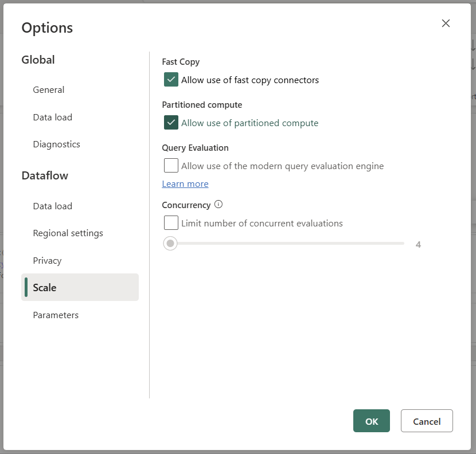Viewport: 476px width, 454px height.
Task: Click the concurrency value showing 4
Action: pos(418,244)
